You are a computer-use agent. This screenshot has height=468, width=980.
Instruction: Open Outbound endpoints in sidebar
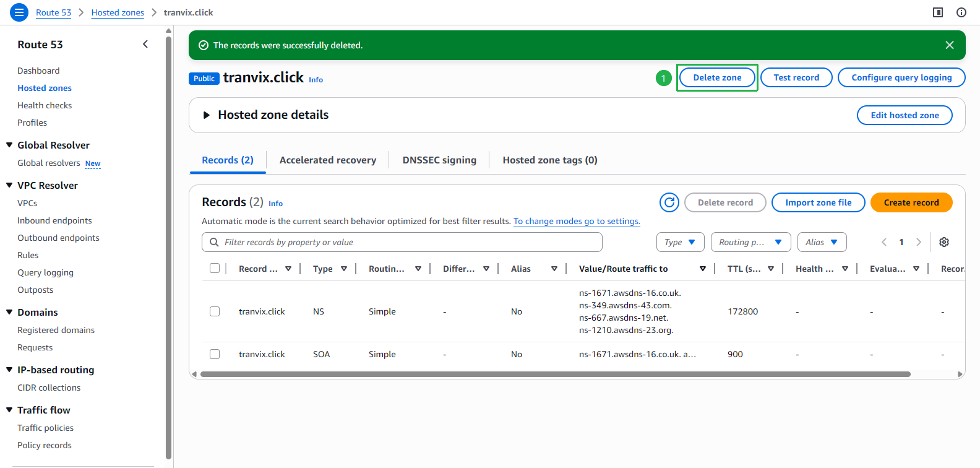click(58, 238)
